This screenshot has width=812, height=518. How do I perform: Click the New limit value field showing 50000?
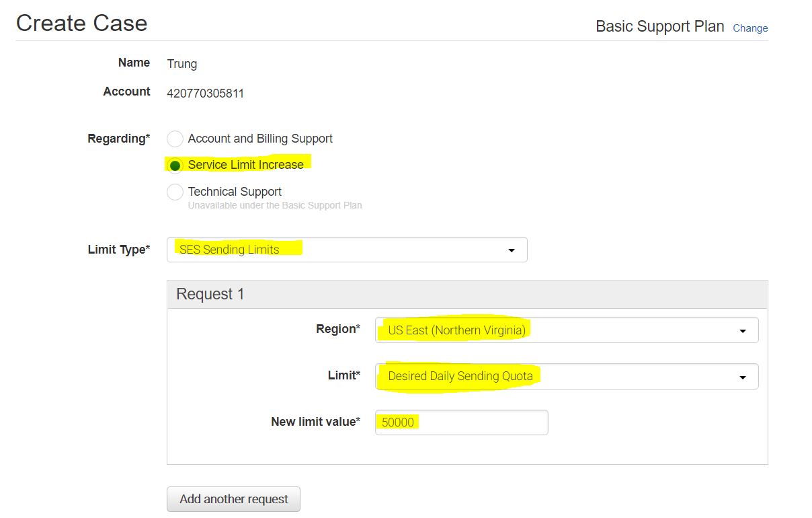point(461,422)
